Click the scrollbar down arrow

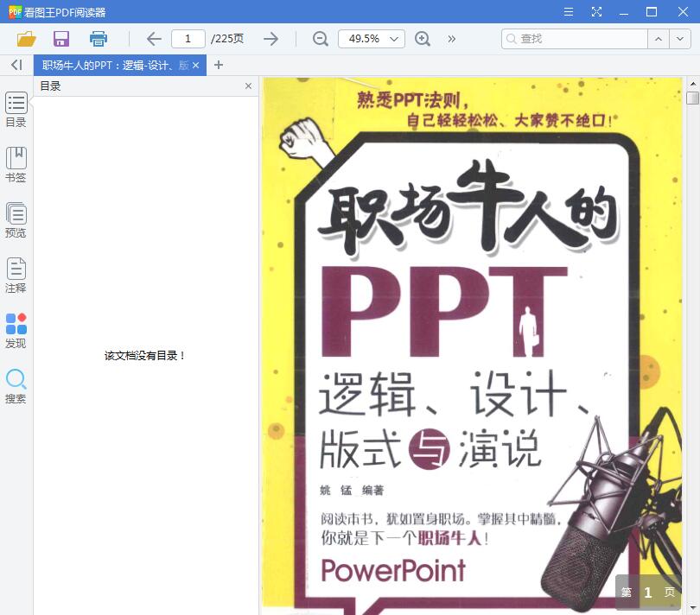693,608
